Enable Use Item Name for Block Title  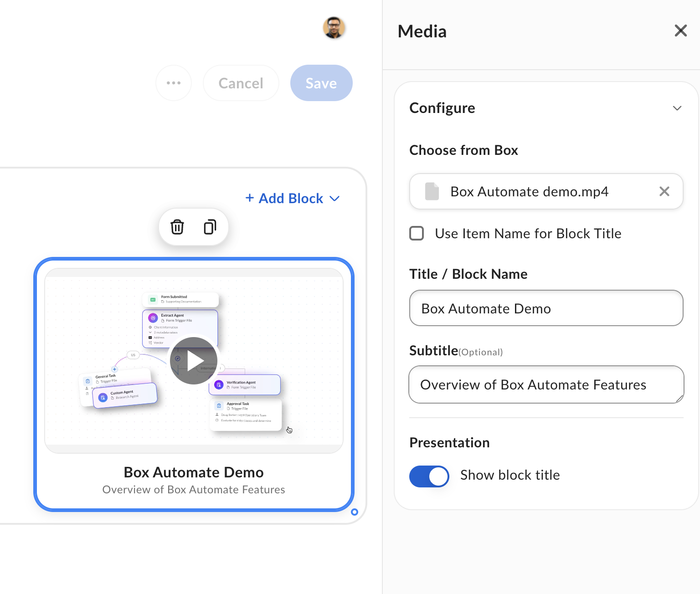point(417,233)
